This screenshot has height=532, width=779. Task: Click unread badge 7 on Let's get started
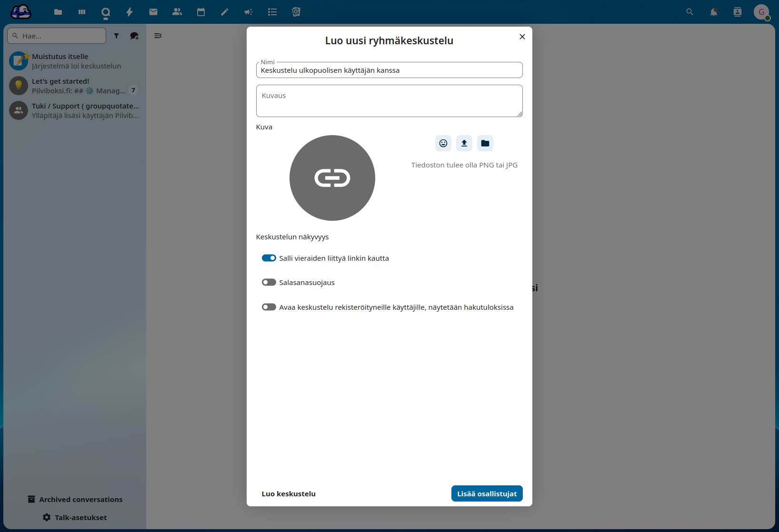click(x=133, y=90)
